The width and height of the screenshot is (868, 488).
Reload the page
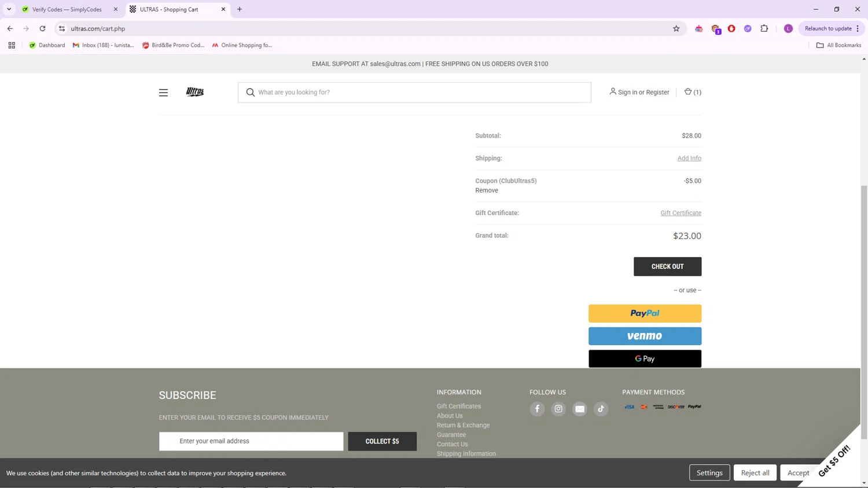click(x=42, y=28)
